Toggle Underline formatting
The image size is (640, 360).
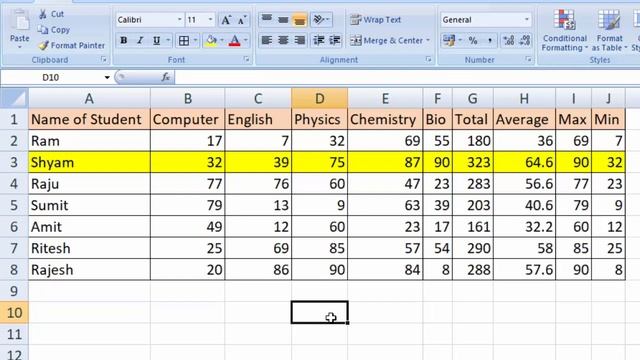[156, 40]
